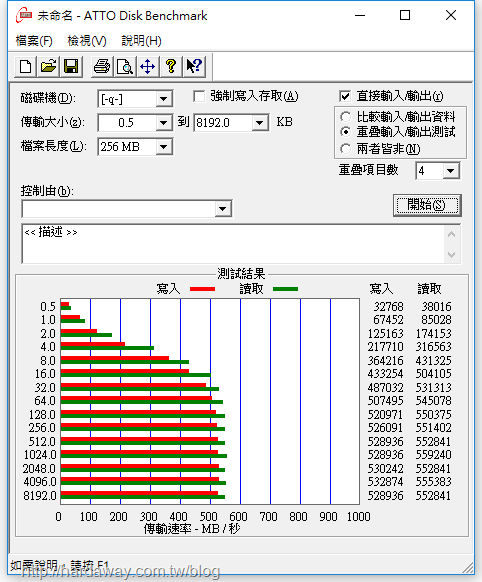This screenshot has width=482, height=582.
Task: Open the 檢視(V) menu
Action: click(x=87, y=41)
